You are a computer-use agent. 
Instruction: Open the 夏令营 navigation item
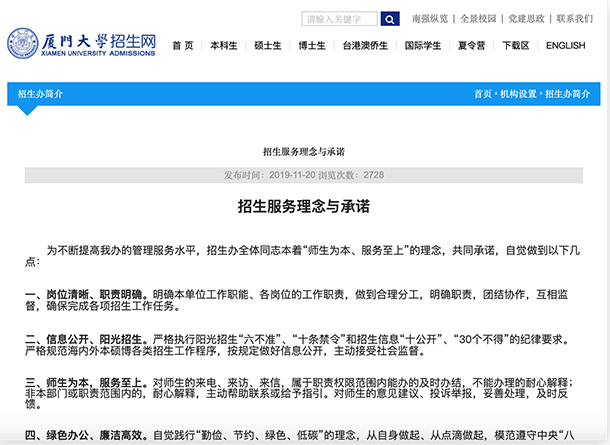point(472,46)
